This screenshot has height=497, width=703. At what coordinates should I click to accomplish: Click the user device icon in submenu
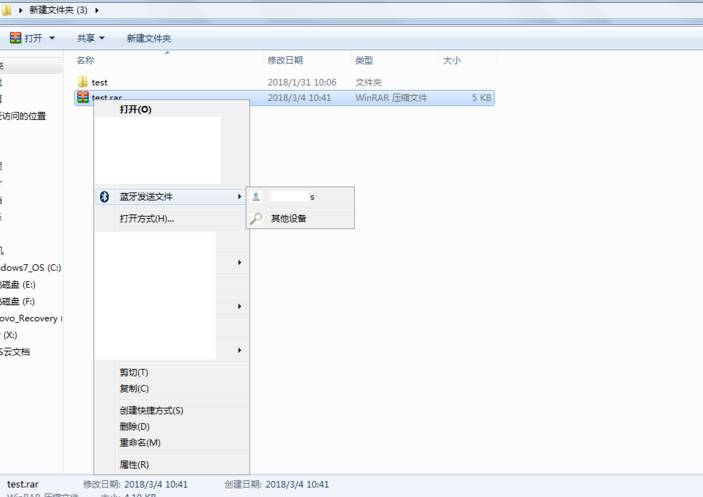click(257, 197)
